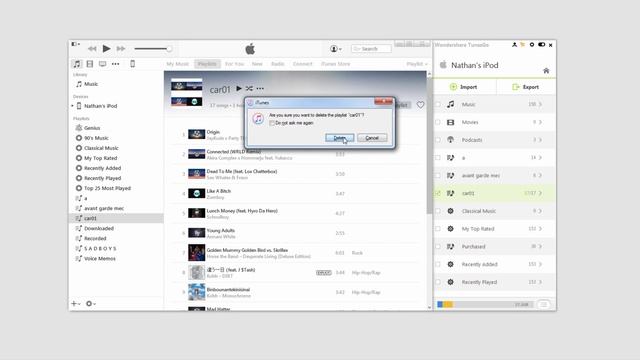Image resolution: width=640 pixels, height=360 pixels.
Task: Click the Export button in TunesGo
Action: 526,87
